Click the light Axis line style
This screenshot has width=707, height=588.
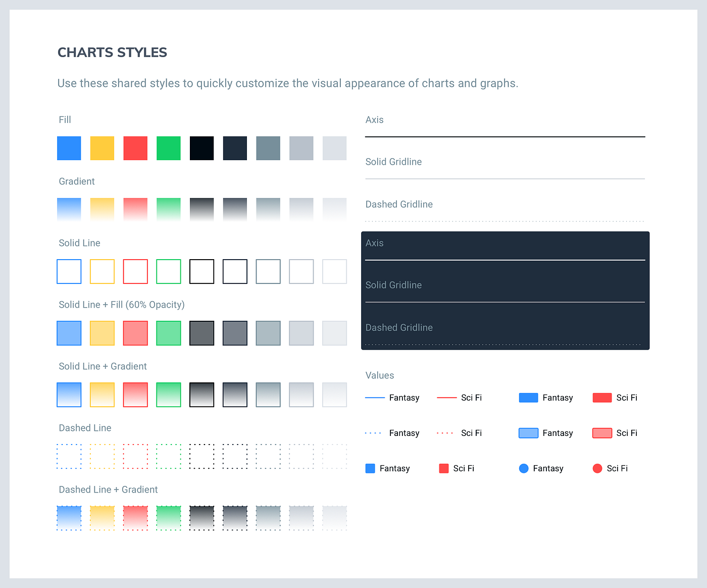pyautogui.click(x=505, y=136)
